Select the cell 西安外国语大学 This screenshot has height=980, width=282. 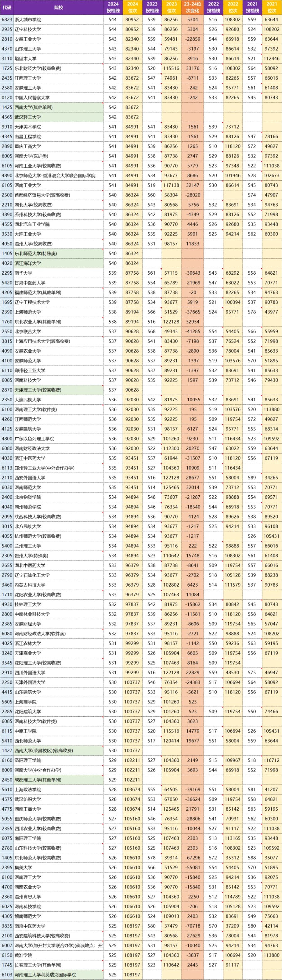click(59, 477)
